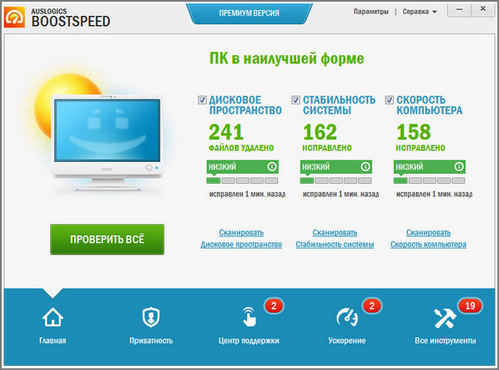Expand the Справка dropdown menu

[x=420, y=12]
